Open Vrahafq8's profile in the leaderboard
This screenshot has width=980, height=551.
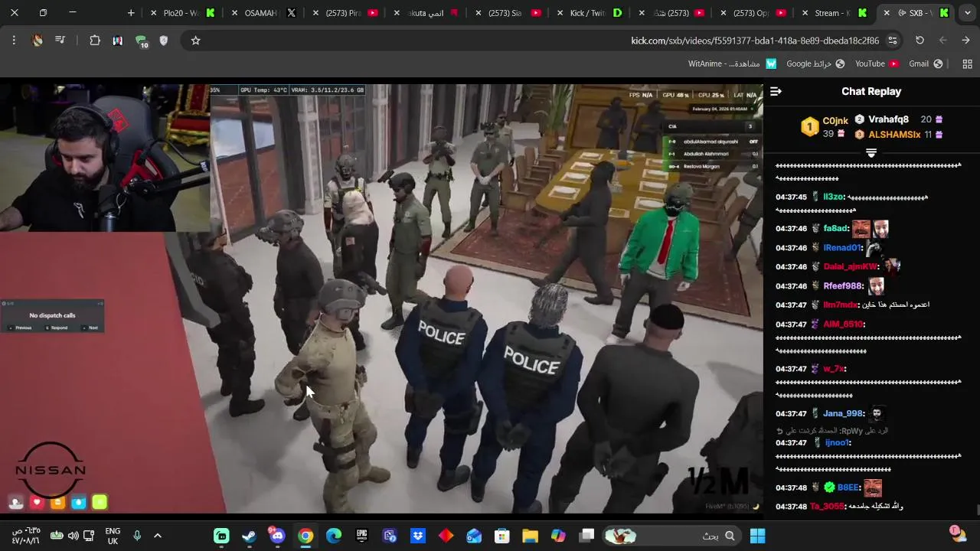(x=888, y=119)
